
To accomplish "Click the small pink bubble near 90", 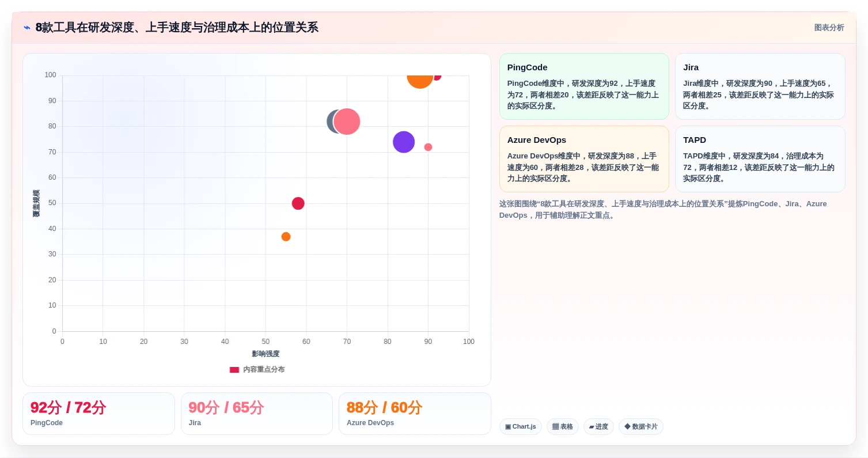I will (428, 147).
